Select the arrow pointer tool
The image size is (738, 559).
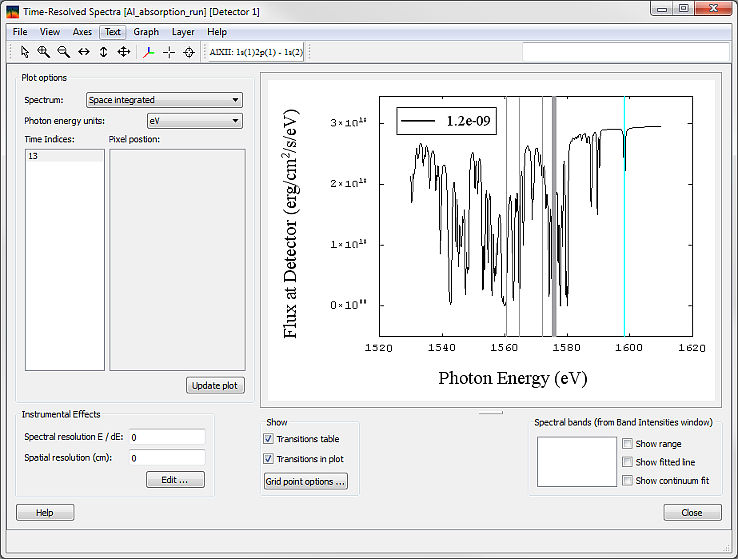pyautogui.click(x=25, y=52)
